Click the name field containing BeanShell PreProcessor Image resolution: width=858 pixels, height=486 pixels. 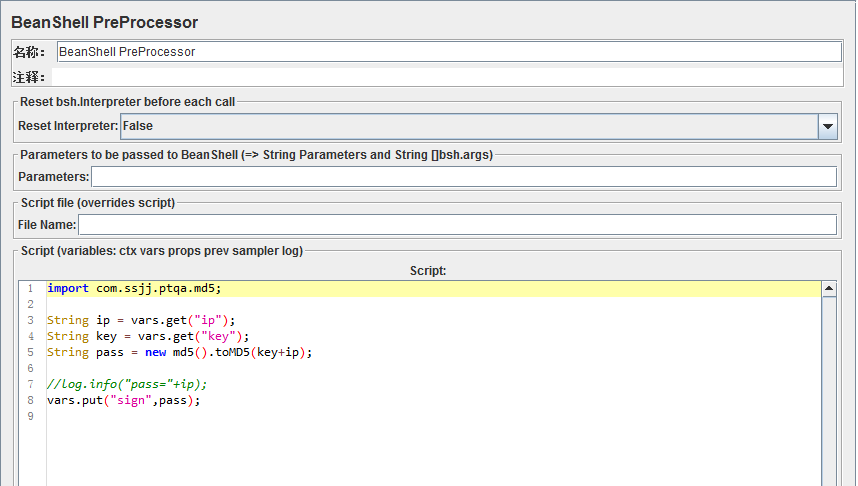tap(449, 52)
